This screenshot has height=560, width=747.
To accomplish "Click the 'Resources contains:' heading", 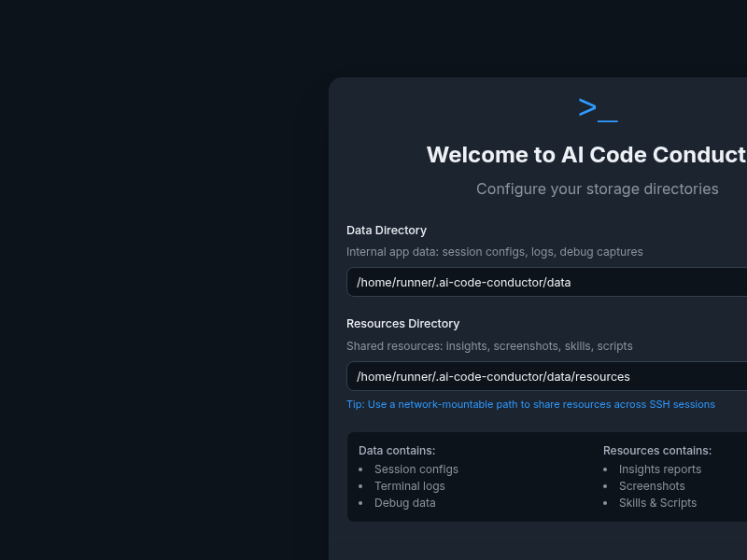I will (657, 451).
